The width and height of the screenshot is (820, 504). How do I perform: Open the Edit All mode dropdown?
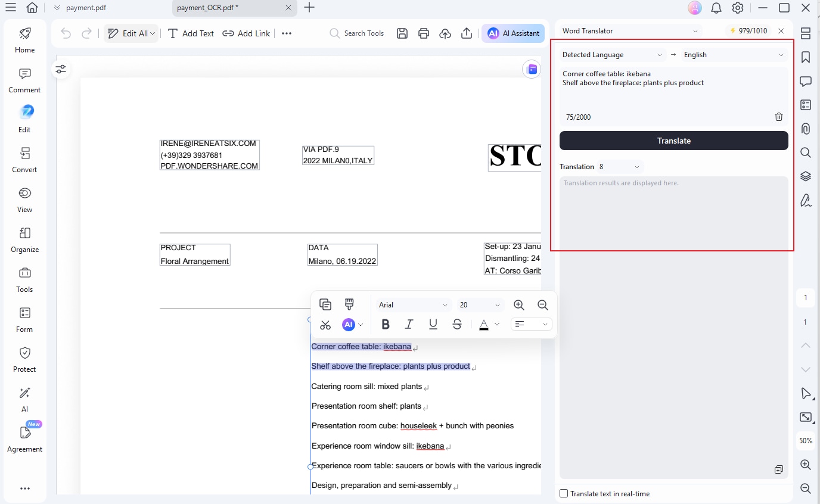click(131, 33)
